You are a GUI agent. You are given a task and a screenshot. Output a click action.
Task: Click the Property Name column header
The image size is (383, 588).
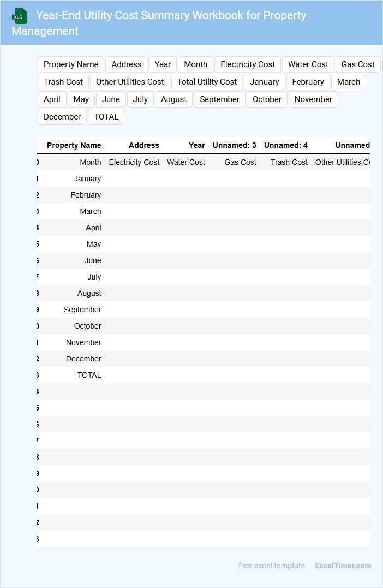74,146
